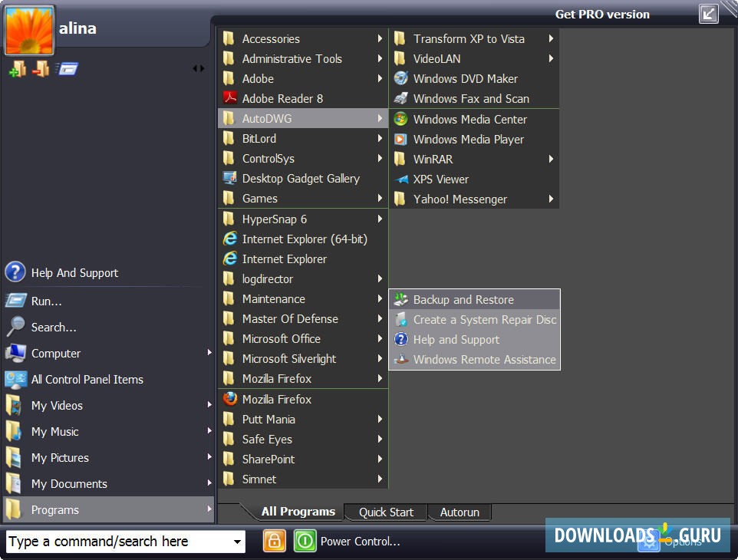Open the Safe Eyes folder entry
Viewport: 738px width, 560px height.
pyautogui.click(x=303, y=439)
